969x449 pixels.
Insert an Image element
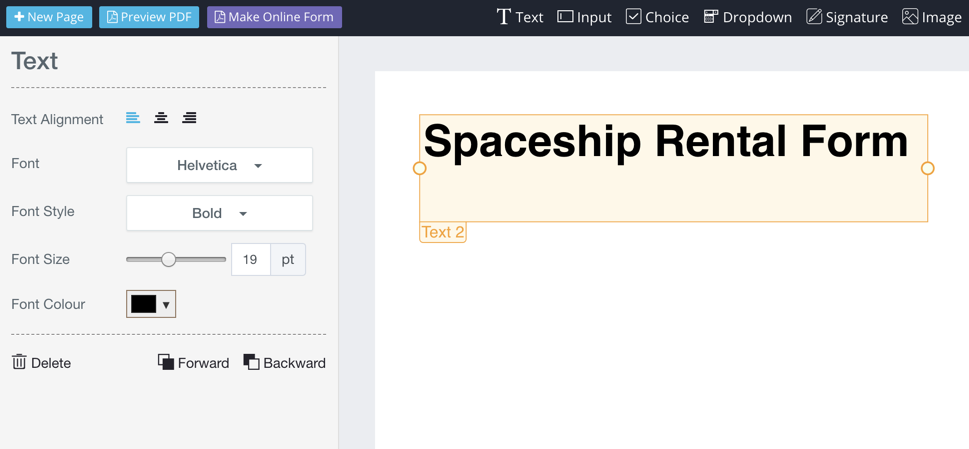click(931, 17)
